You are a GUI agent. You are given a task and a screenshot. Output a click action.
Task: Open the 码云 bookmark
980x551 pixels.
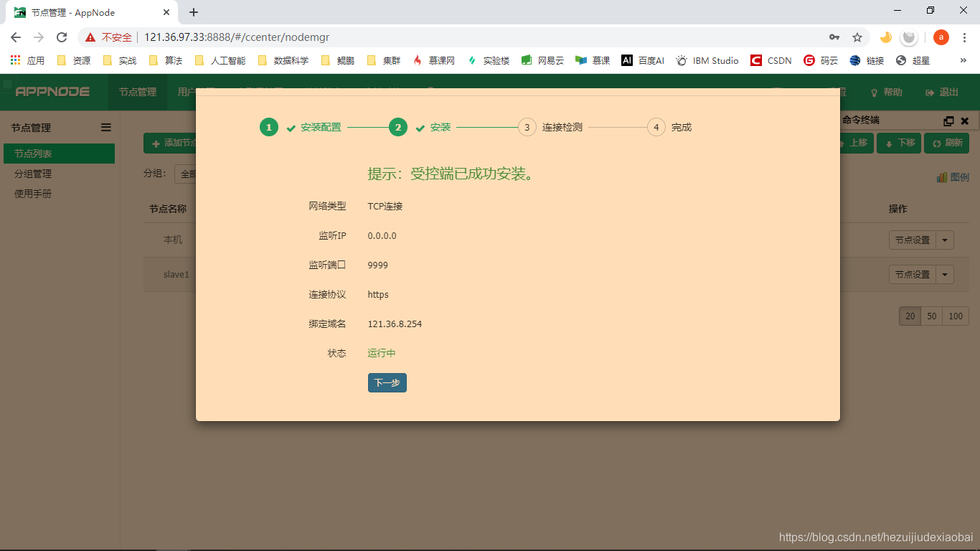pos(821,60)
